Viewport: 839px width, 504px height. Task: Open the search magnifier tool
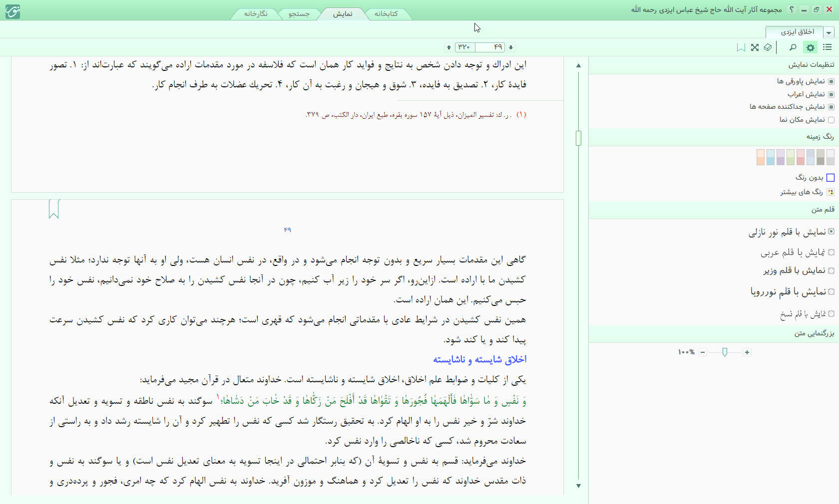793,47
